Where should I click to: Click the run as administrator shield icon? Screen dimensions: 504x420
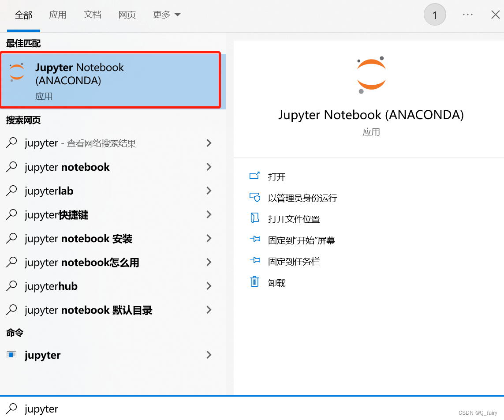254,197
